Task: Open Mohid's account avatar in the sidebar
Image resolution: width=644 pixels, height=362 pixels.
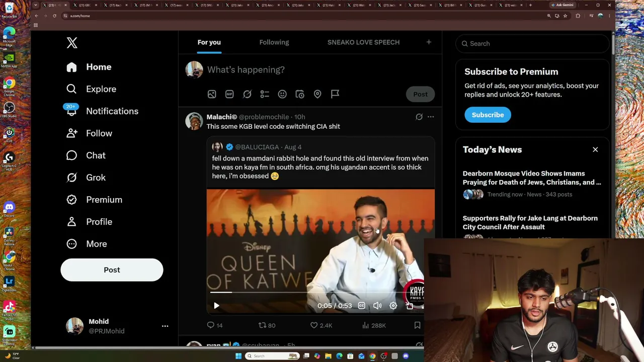Action: click(74, 326)
